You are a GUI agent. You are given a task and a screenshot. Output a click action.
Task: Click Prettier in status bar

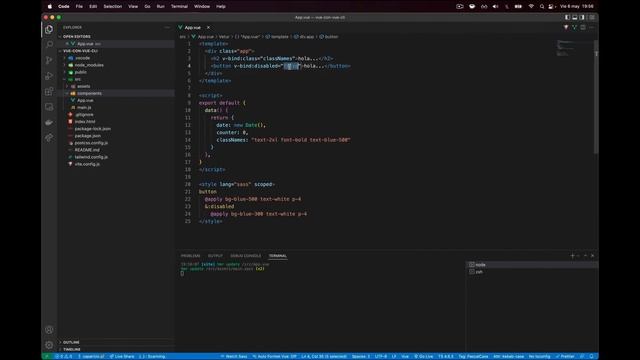[x=565, y=356]
